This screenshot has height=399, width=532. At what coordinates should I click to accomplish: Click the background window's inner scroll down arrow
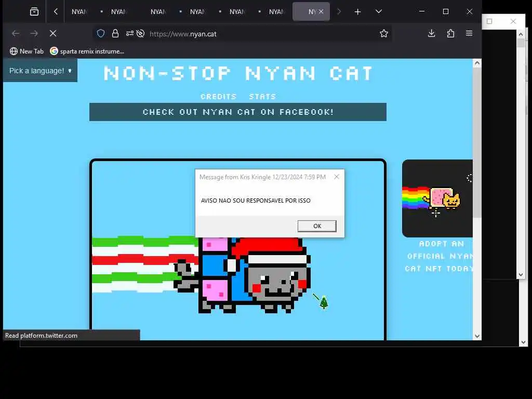521,275
